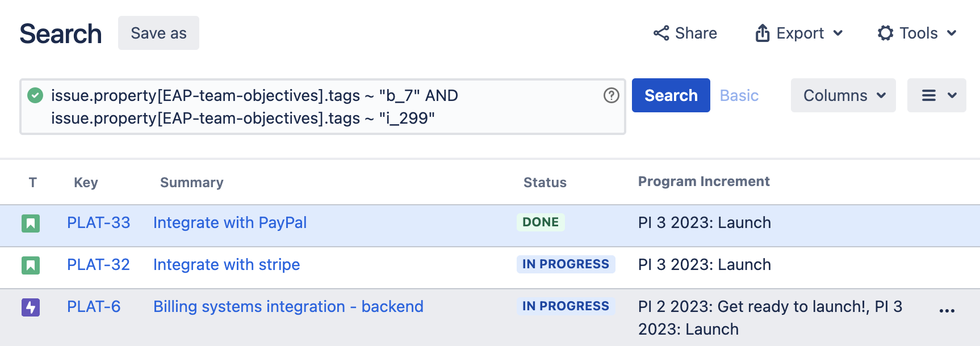
Task: Click the PLAT-6 epic type icon
Action: pyautogui.click(x=31, y=307)
